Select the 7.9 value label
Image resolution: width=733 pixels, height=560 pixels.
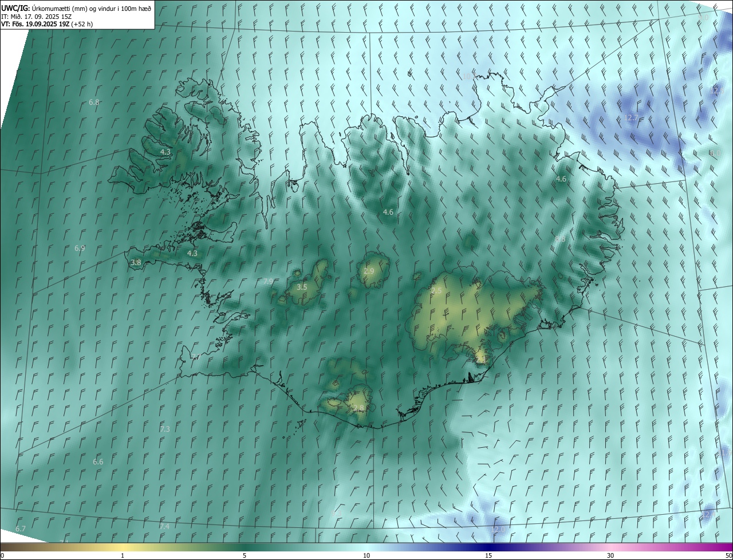pyautogui.click(x=267, y=282)
